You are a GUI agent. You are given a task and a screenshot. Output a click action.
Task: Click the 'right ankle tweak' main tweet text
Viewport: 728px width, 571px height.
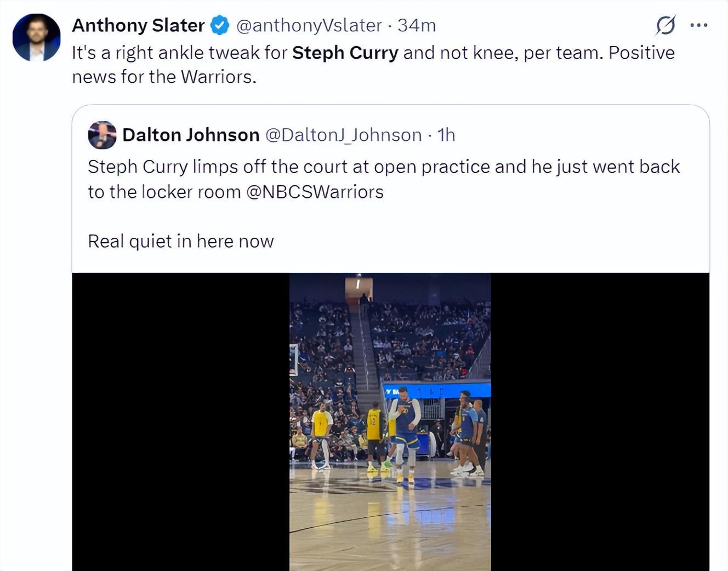point(187,53)
